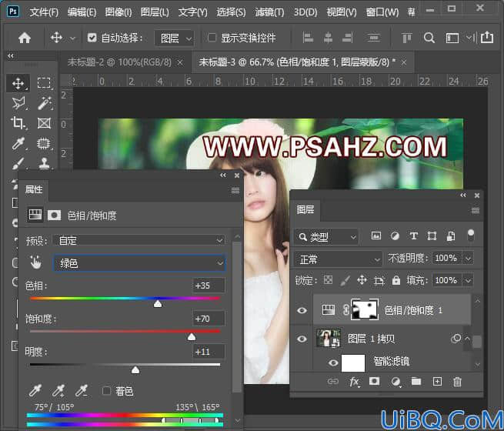This screenshot has height=431, width=504.
Task: Open Layers panel flyout menu
Action: [x=475, y=211]
